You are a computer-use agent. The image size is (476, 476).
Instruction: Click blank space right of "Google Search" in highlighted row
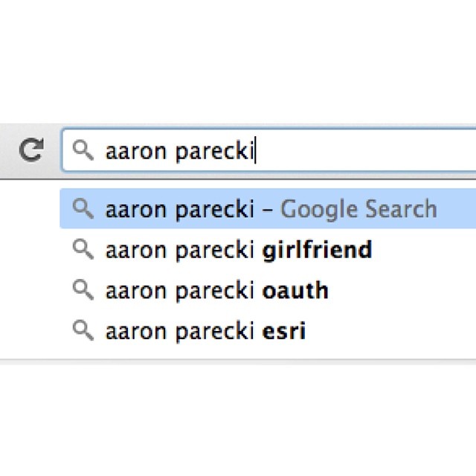tap(457, 208)
